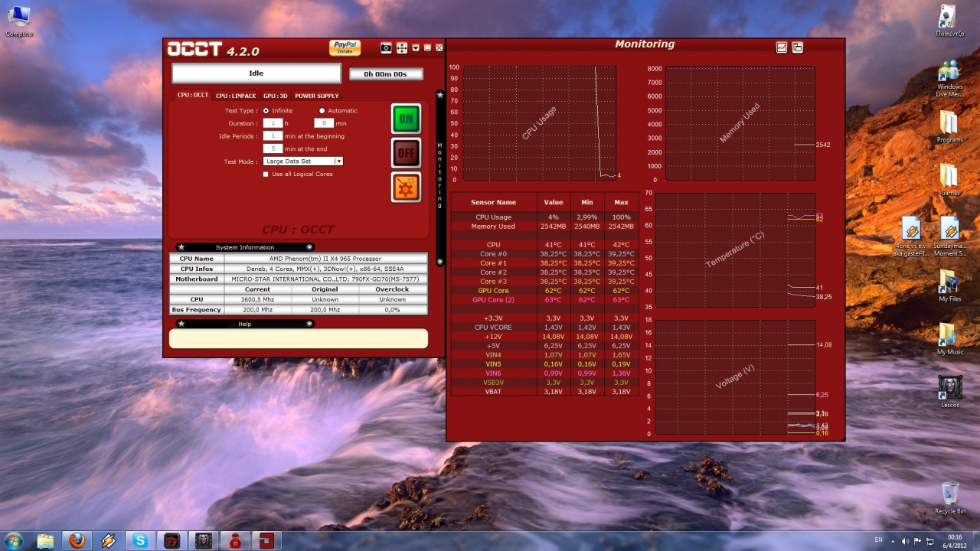Open OCCT settings via orange gear button
The width and height of the screenshot is (980, 551).
click(x=406, y=187)
